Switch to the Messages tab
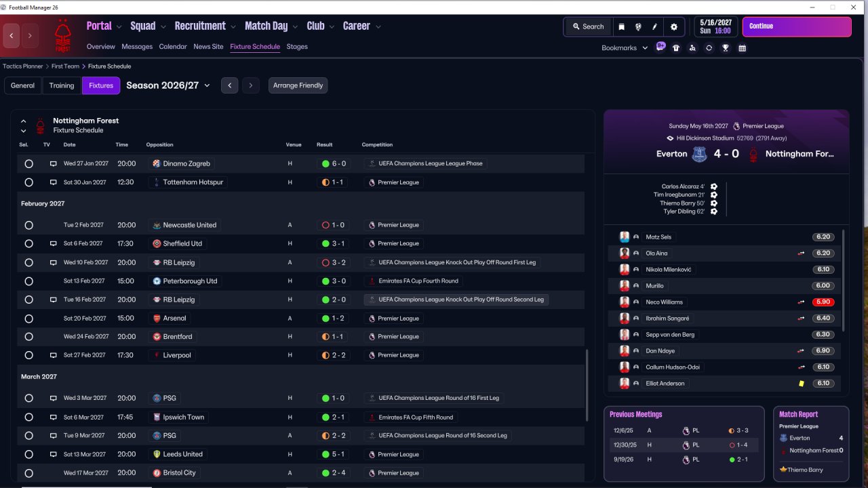868x488 pixels. point(137,47)
